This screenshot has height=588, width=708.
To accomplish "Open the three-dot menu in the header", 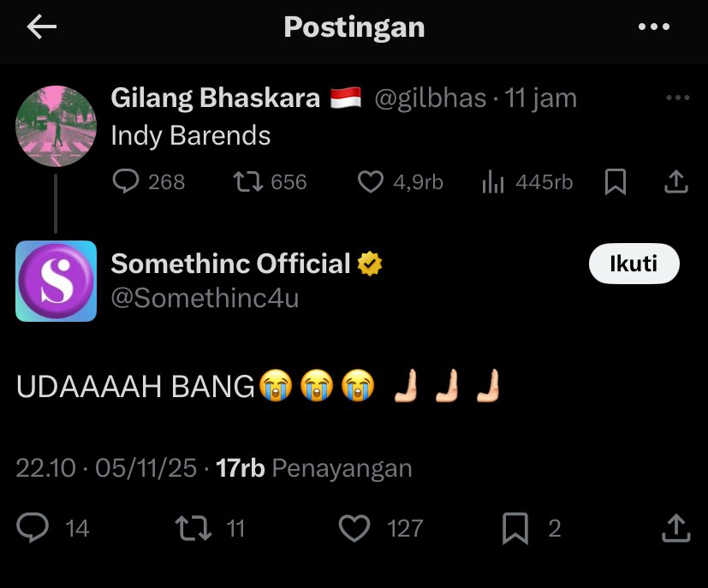I will (x=654, y=27).
